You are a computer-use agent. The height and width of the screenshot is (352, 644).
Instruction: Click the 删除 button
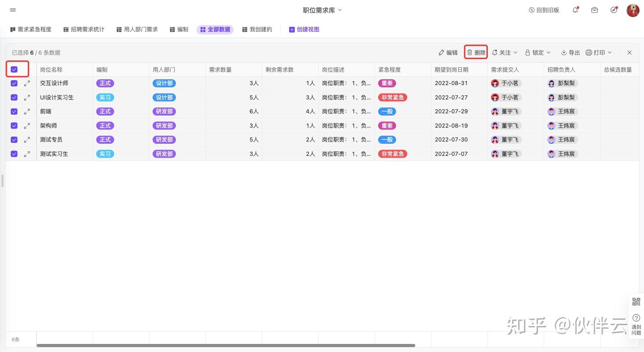(x=476, y=52)
